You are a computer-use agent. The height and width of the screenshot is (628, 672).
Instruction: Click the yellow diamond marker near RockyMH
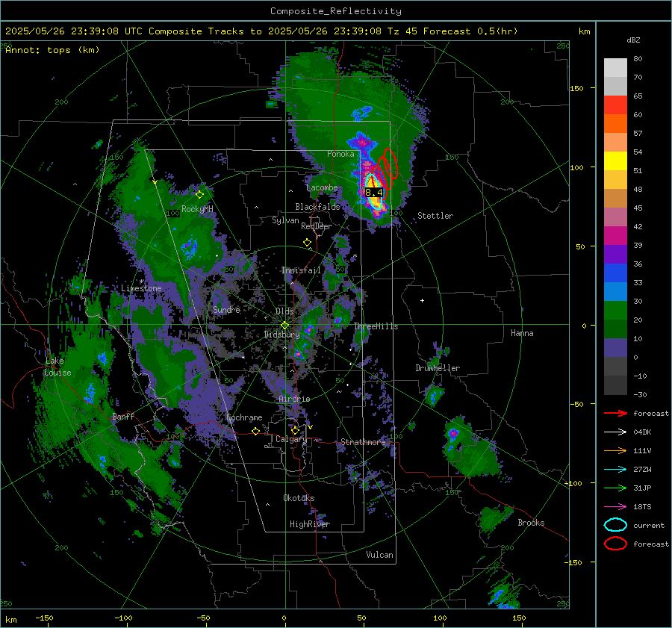[199, 195]
